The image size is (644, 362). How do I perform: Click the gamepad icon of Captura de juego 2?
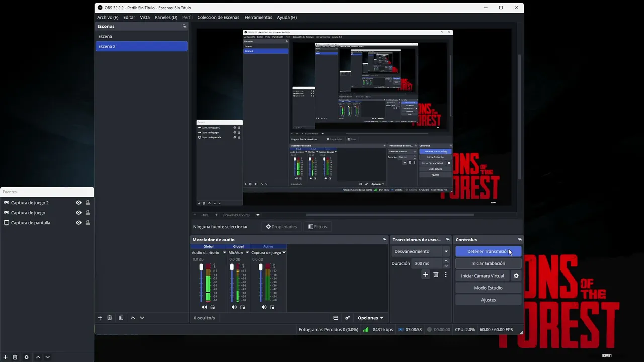[7, 203]
